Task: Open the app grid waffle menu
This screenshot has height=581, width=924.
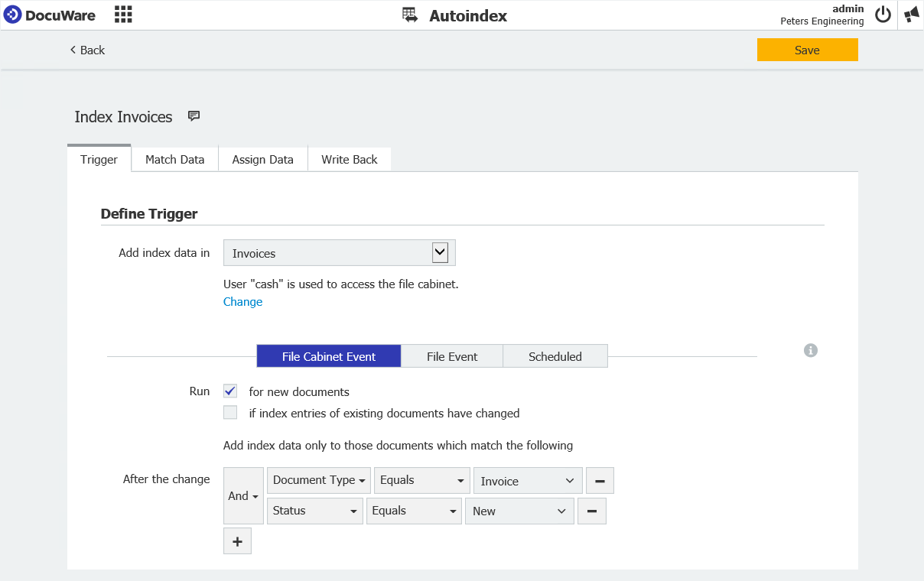Action: pos(122,15)
